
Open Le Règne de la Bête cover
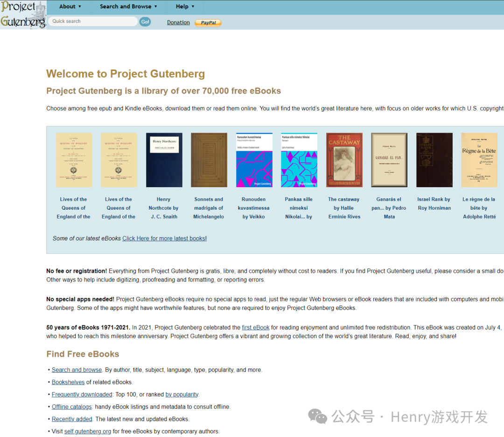coord(479,160)
